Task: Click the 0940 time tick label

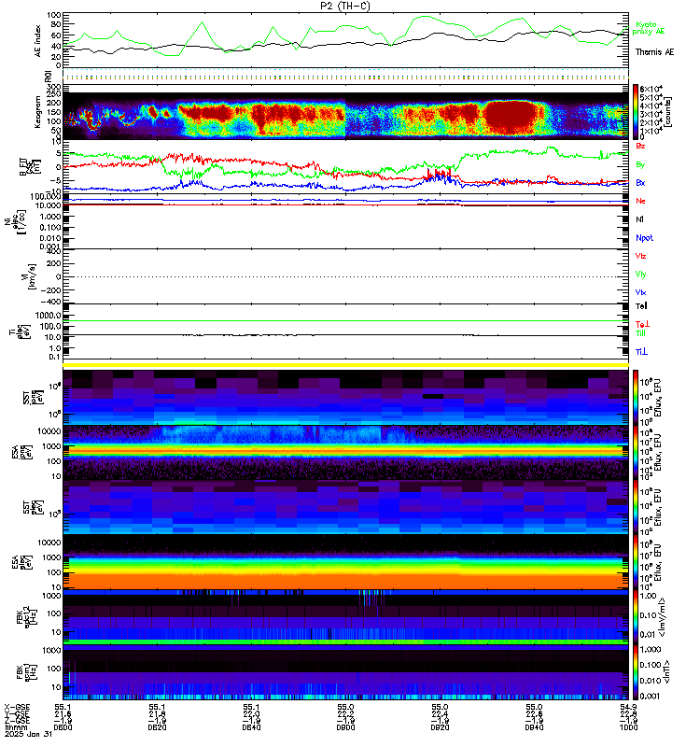Action: (x=534, y=727)
